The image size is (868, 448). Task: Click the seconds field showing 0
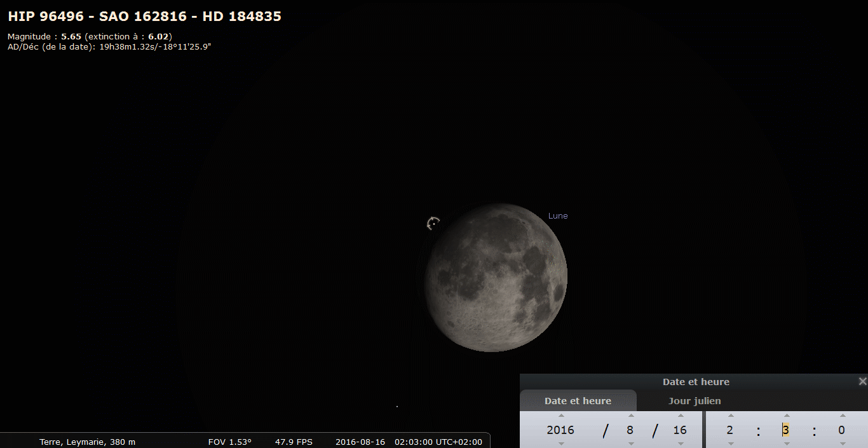click(841, 430)
